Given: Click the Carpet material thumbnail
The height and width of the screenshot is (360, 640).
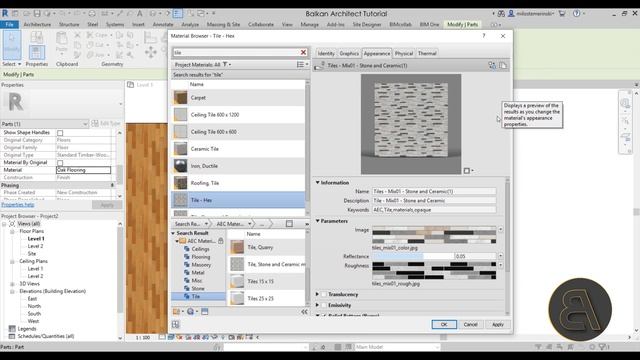Looking at the screenshot, I should pyautogui.click(x=180, y=98).
